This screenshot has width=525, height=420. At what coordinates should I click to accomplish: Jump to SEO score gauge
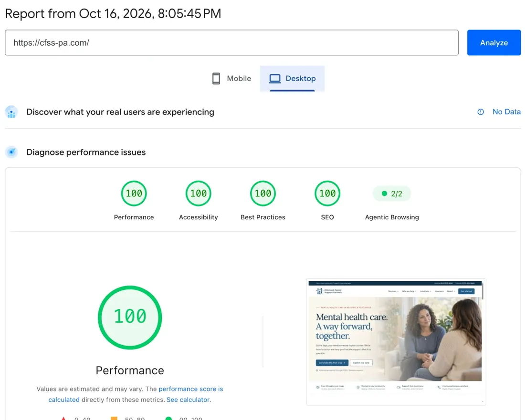[327, 193]
